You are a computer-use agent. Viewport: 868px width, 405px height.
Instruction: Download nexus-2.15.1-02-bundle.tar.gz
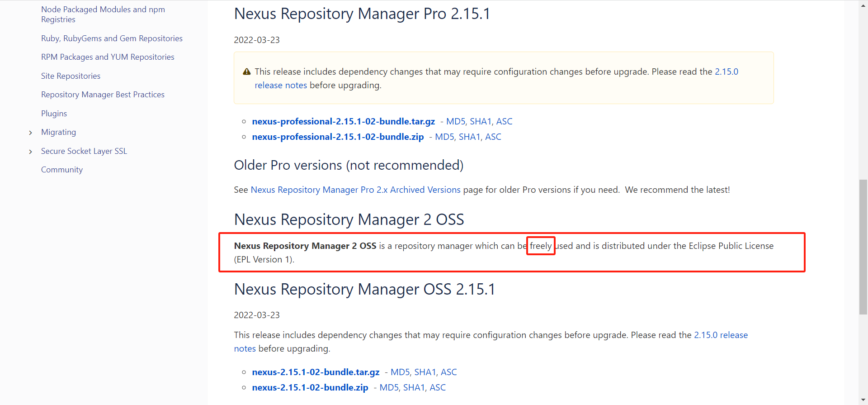click(316, 372)
